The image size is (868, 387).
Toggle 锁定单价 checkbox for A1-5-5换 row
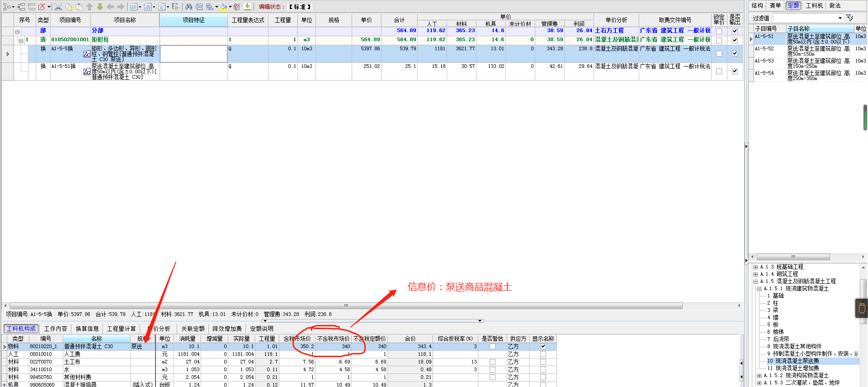point(719,53)
